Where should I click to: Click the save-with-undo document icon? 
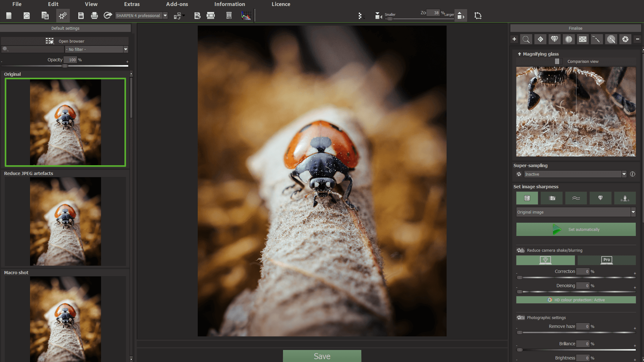click(197, 15)
